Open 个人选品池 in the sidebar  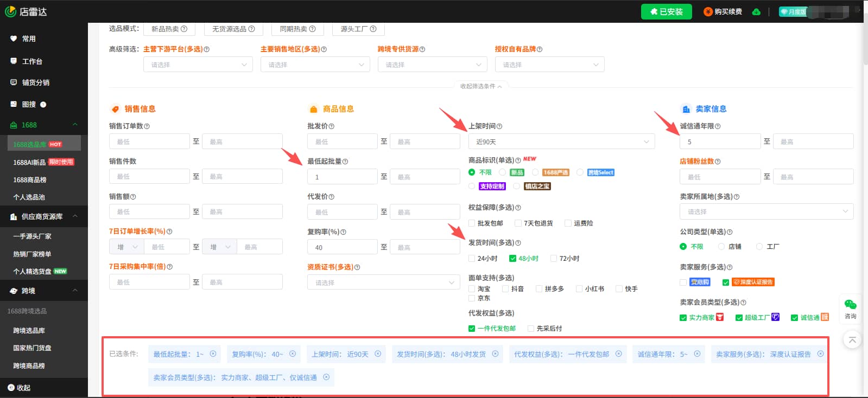pos(29,197)
